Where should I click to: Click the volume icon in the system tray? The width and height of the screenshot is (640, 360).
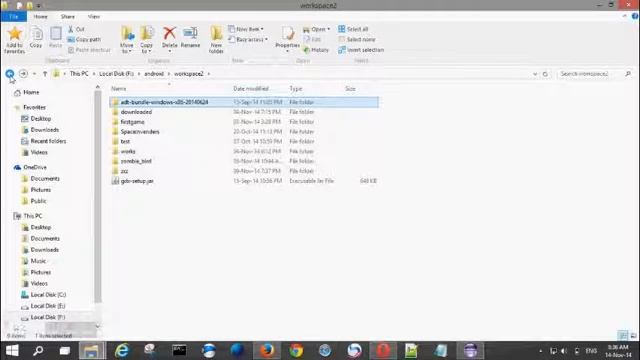click(564, 351)
